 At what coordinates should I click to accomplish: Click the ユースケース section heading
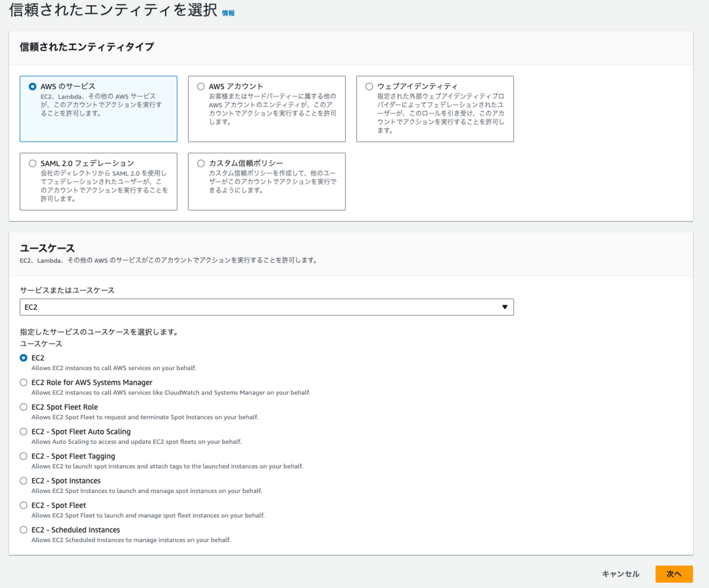47,247
